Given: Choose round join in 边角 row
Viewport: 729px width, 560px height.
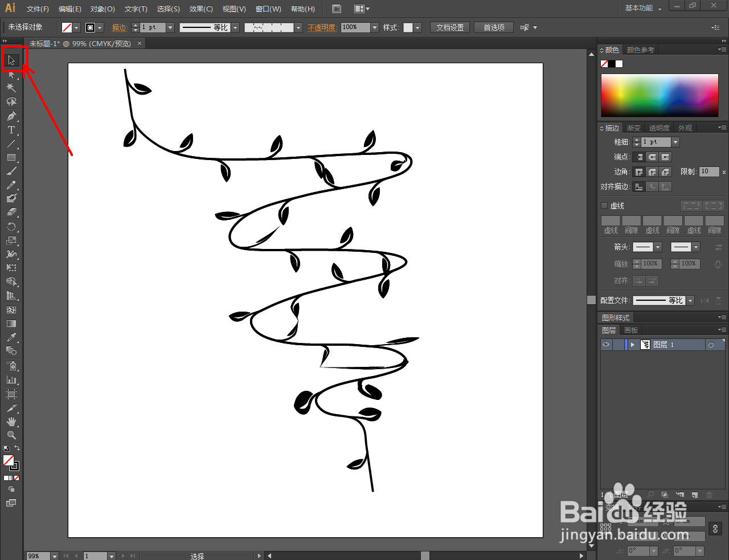Looking at the screenshot, I should coord(652,171).
